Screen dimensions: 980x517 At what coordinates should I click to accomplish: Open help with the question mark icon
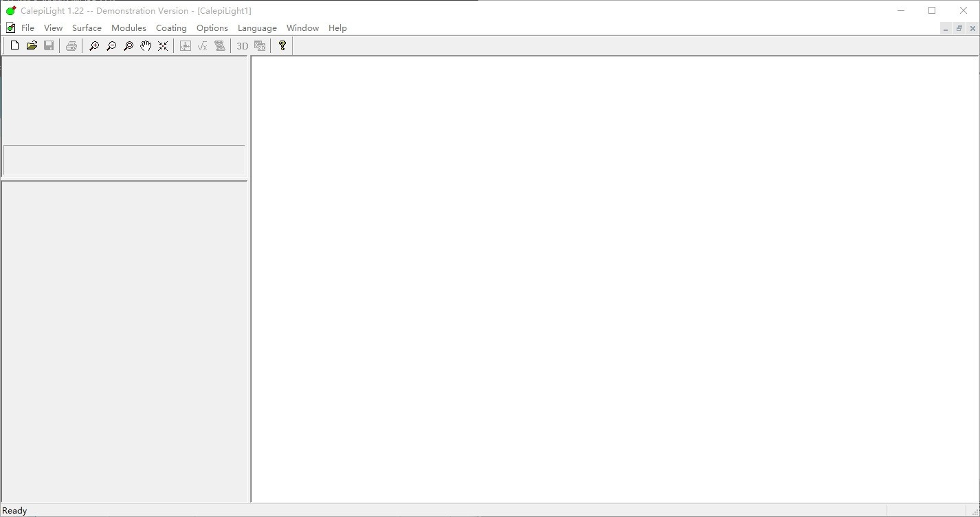click(282, 46)
